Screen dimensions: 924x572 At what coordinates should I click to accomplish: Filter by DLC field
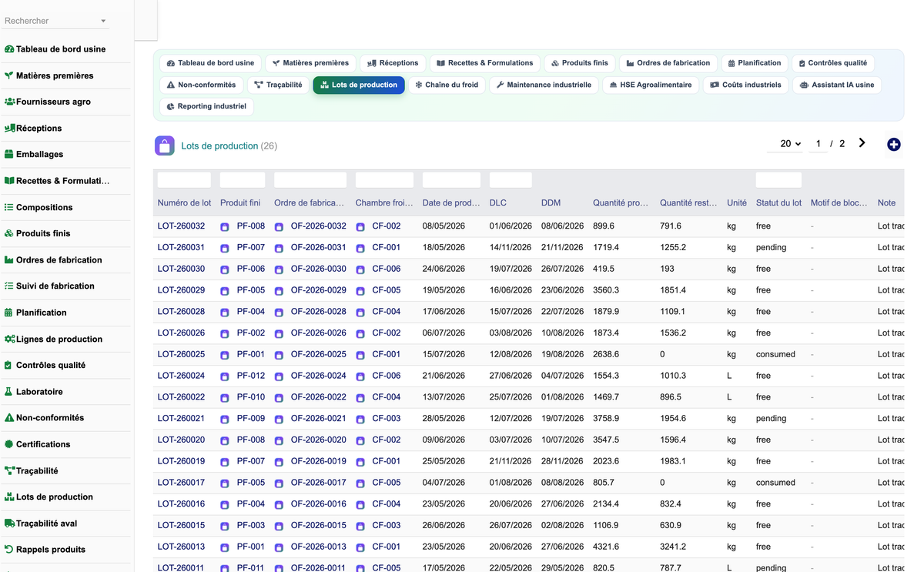pos(511,180)
